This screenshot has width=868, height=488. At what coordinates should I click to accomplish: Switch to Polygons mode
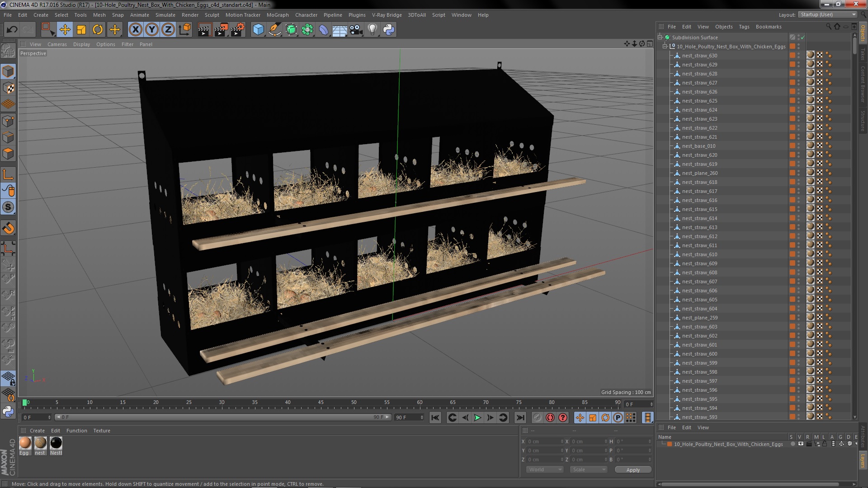(8, 154)
